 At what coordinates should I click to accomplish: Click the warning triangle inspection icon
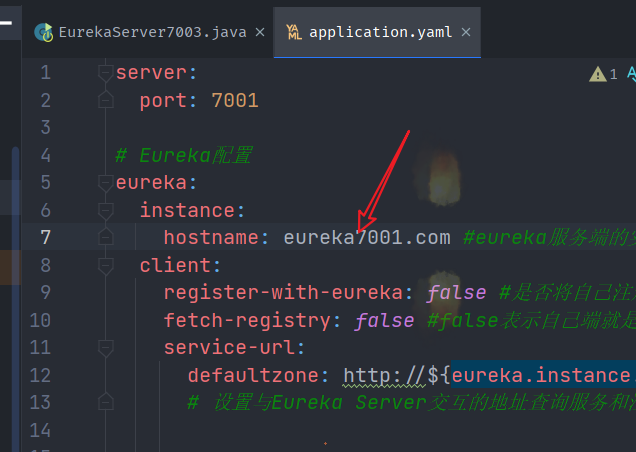pyautogui.click(x=598, y=73)
